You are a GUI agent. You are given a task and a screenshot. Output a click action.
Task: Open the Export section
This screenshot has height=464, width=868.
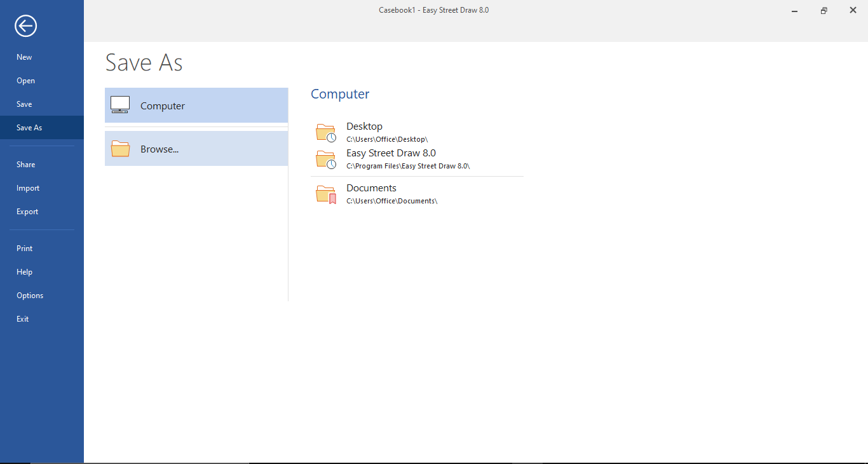point(42,212)
